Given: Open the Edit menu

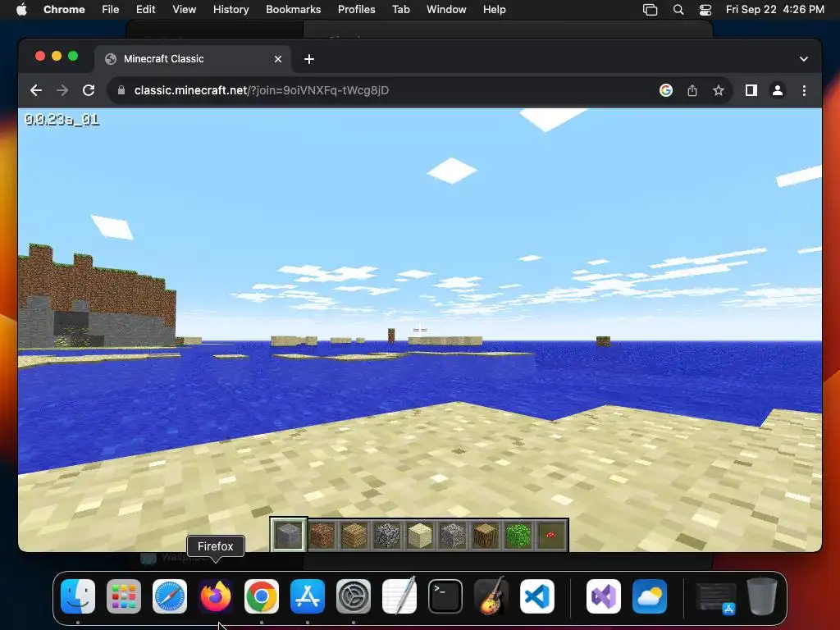Looking at the screenshot, I should (x=146, y=9).
